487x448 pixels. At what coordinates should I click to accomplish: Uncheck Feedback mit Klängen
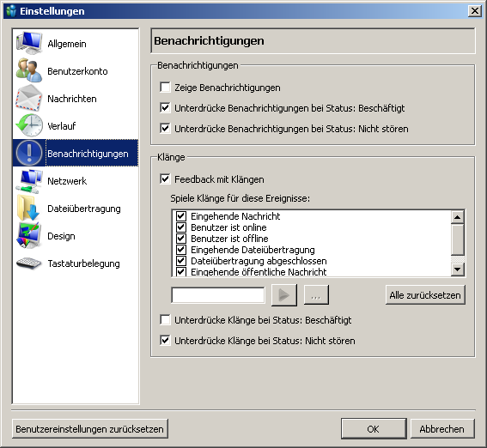tap(165, 179)
